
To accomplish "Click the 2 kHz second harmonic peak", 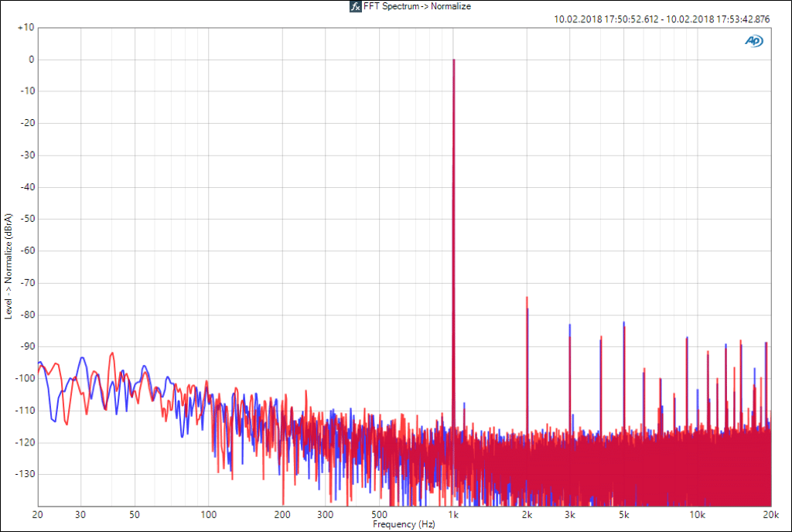I will 527,298.
